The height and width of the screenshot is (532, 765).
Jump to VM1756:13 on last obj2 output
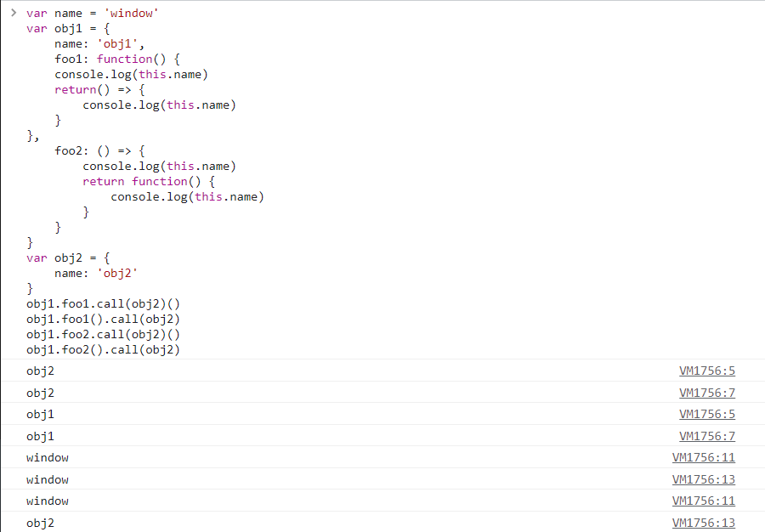703,523
